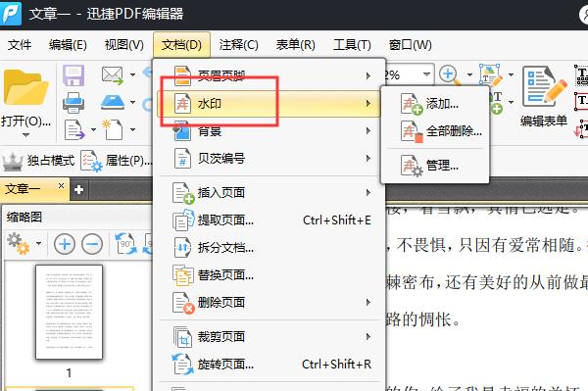Enable 独占模式 exclusive mode
This screenshot has width=588, height=391.
tap(39, 161)
